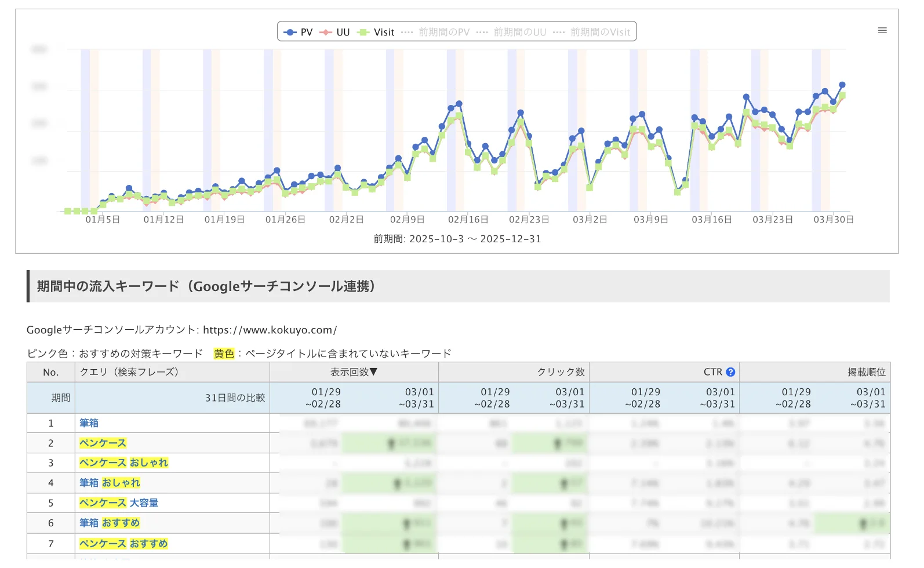Click the 03月30日 axis label
This screenshot has width=924, height=568.
(834, 220)
